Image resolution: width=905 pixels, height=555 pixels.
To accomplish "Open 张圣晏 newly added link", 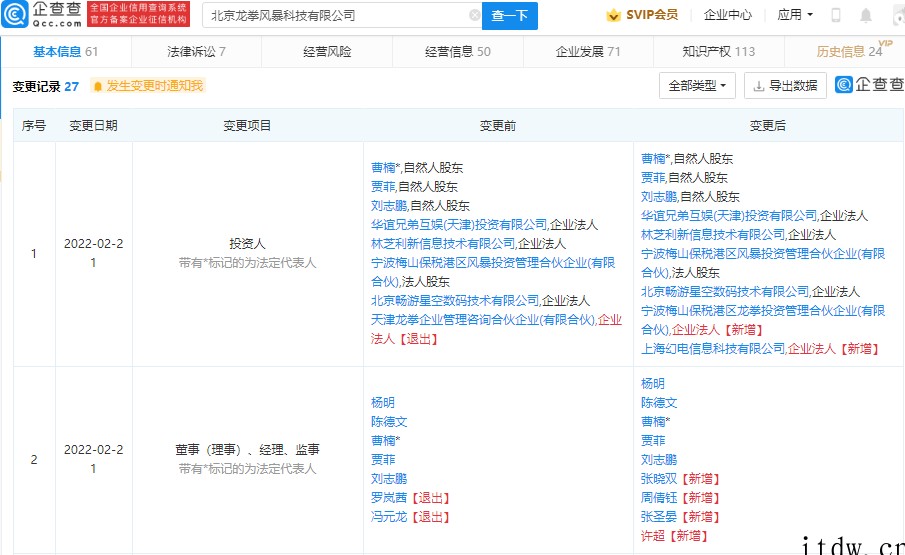I will point(659,517).
